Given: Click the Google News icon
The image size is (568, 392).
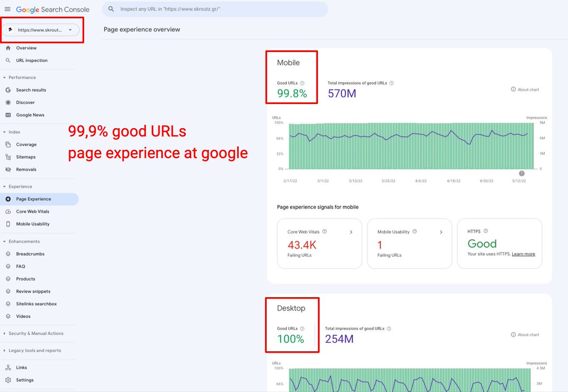Looking at the screenshot, I should coord(8,115).
